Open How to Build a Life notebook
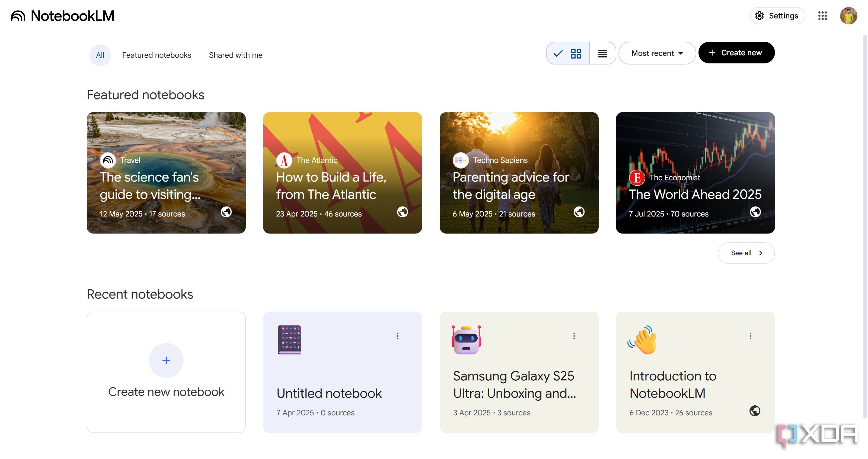 [x=342, y=173]
